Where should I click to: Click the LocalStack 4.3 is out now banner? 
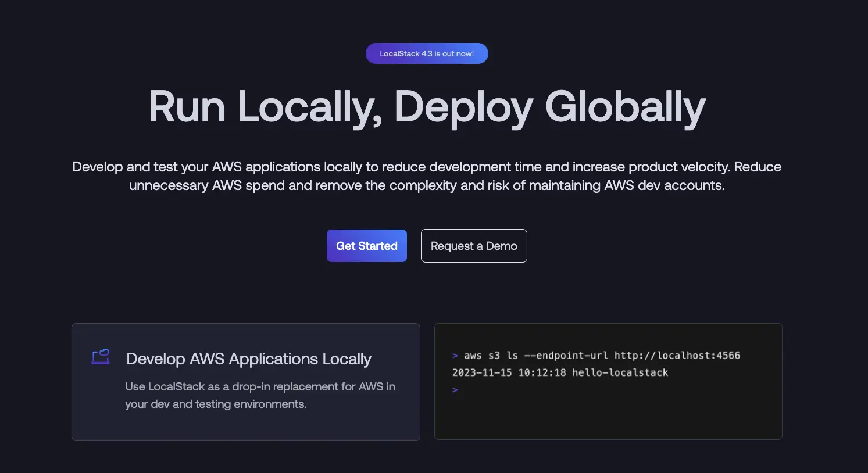point(427,53)
